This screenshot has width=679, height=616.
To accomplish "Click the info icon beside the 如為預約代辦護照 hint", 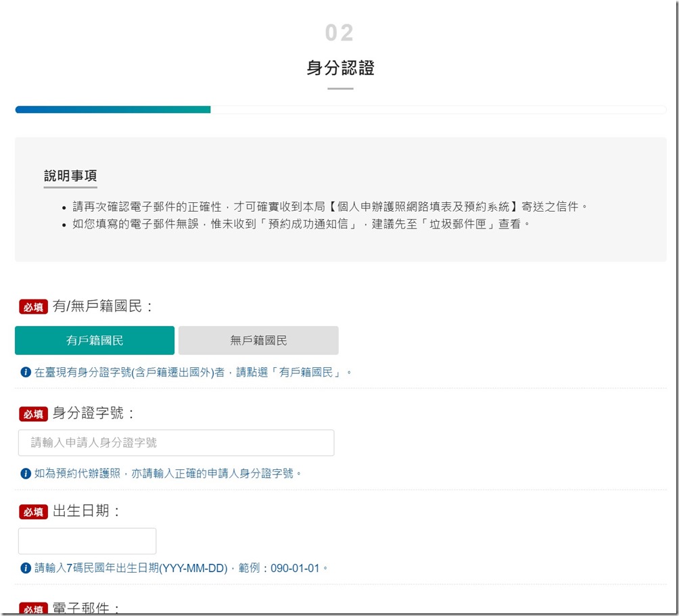I will pos(26,473).
